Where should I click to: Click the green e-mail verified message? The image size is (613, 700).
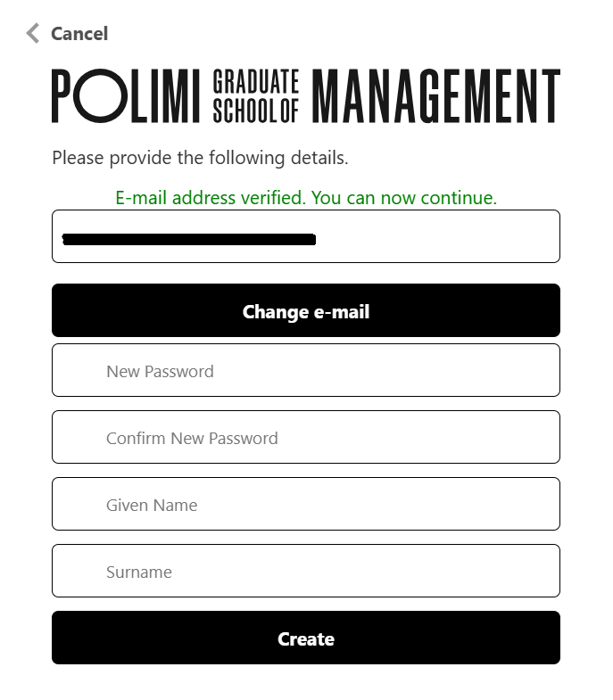[x=306, y=198]
